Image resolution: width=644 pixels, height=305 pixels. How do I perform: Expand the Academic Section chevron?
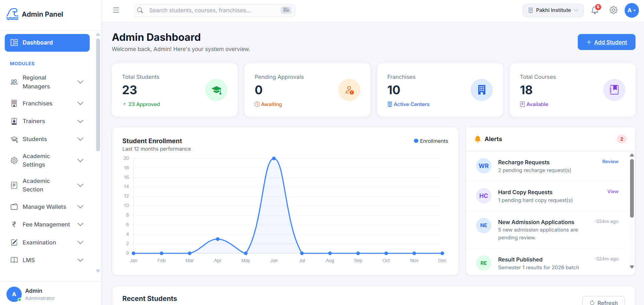[x=81, y=185]
